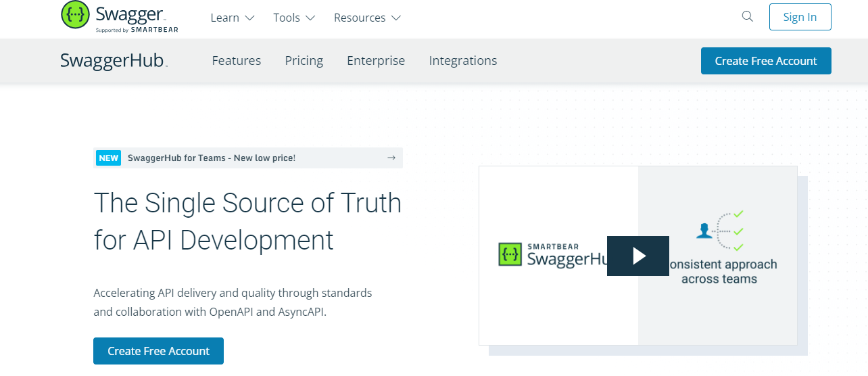Expand the Resources menu
This screenshot has height=376, width=868.
pos(367,18)
